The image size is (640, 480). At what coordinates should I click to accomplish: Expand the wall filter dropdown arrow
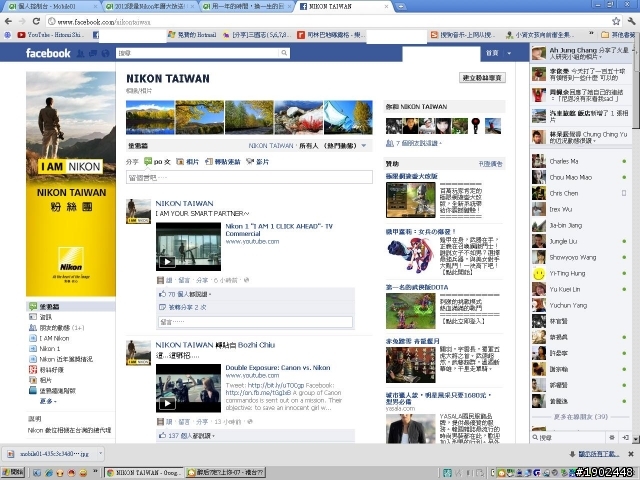pyautogui.click(x=364, y=146)
